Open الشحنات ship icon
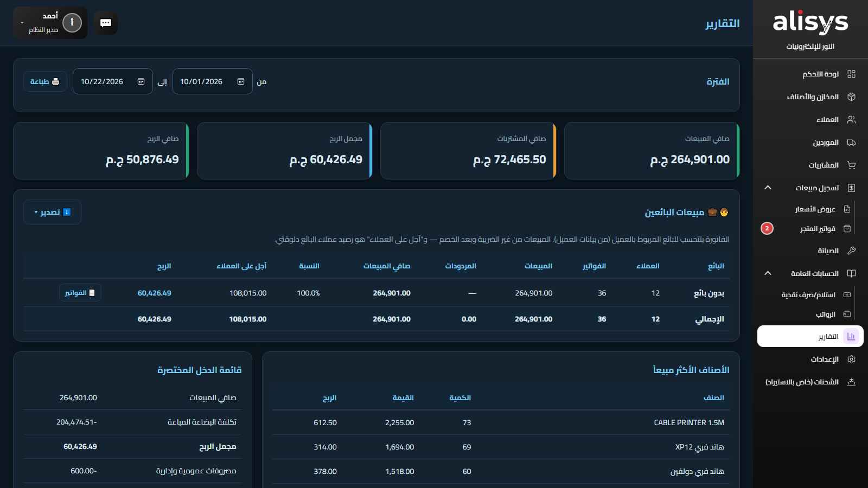Image resolution: width=868 pixels, height=488 pixels. (851, 382)
